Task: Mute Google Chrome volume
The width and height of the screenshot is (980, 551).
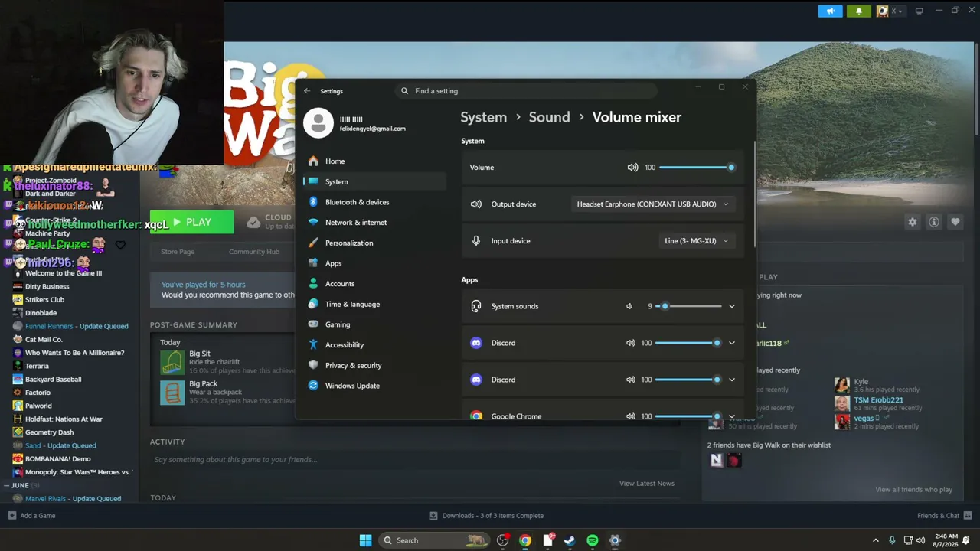Action: [x=630, y=416]
